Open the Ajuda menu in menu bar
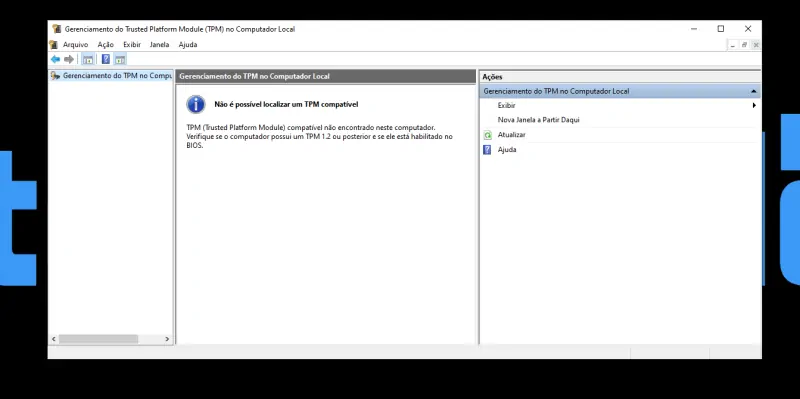This screenshot has height=399, width=800. pos(188,45)
